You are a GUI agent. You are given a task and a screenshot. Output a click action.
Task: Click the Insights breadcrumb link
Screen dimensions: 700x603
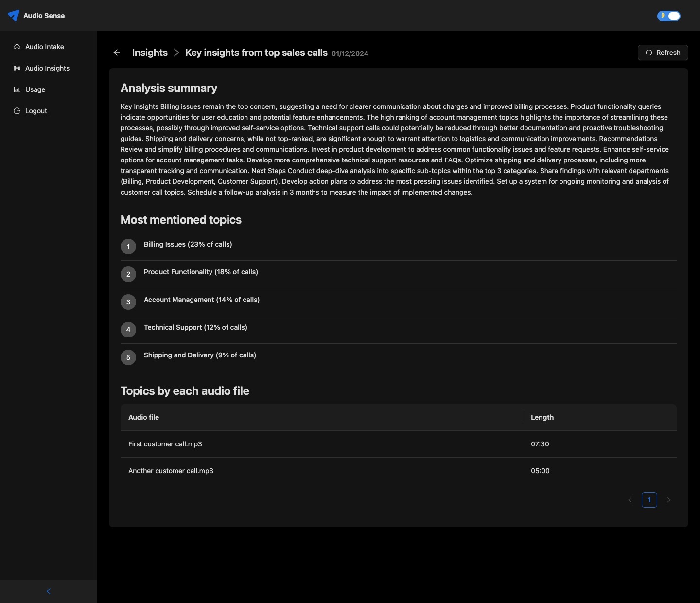tap(150, 53)
